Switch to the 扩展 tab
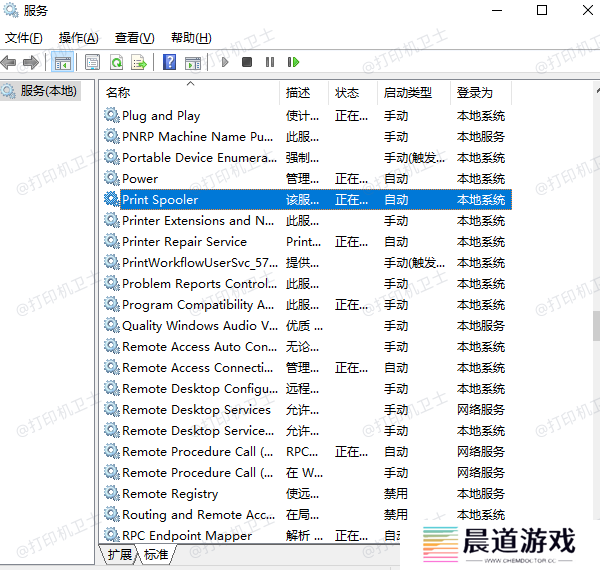The image size is (600, 570). (119, 554)
